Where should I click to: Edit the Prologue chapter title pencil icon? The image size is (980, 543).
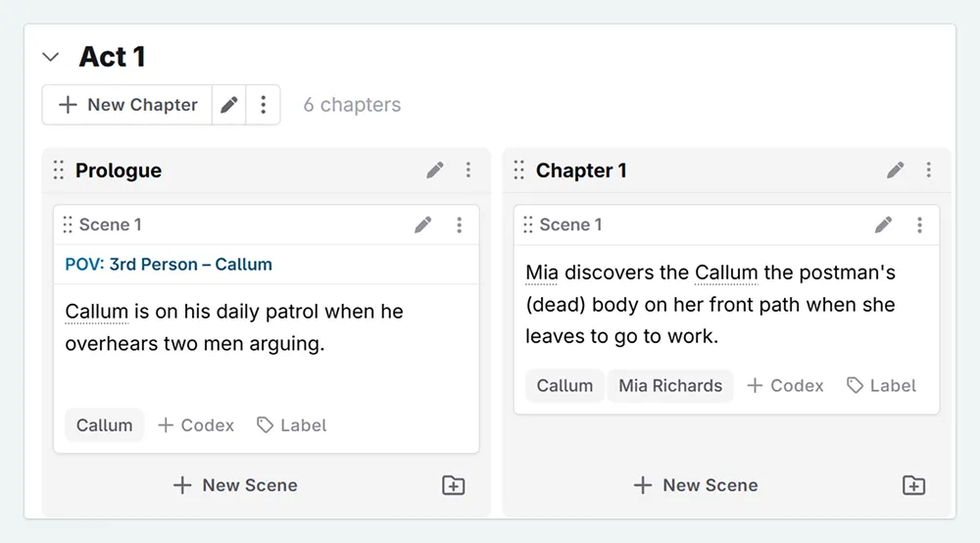pos(435,171)
